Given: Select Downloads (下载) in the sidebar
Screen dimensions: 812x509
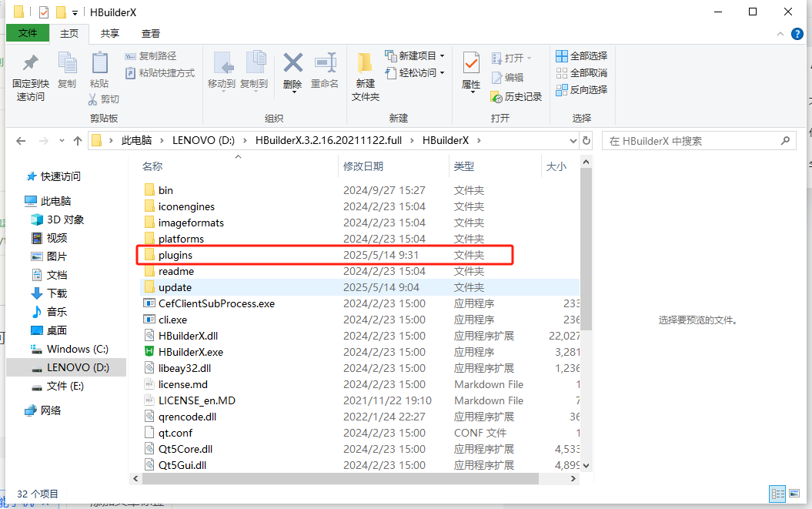Looking at the screenshot, I should point(49,293).
